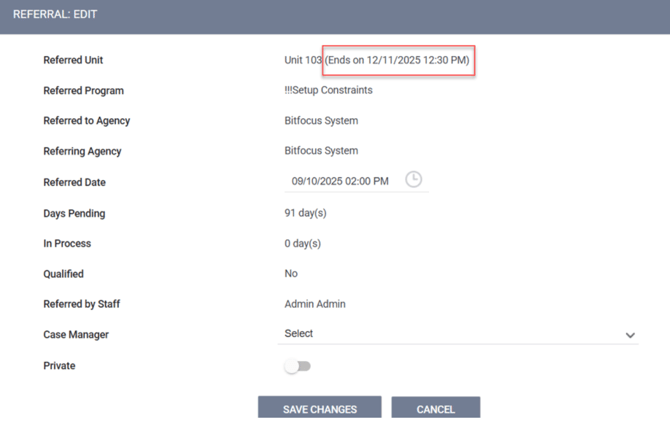Click Bitfocus System beside Referring Agency

(x=321, y=151)
